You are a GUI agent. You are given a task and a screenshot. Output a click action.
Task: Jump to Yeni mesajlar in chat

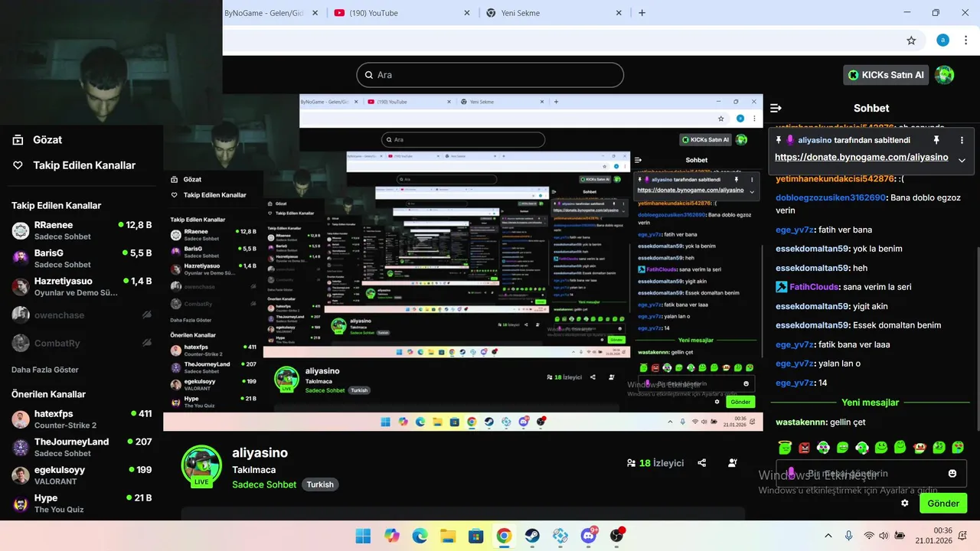871,403
